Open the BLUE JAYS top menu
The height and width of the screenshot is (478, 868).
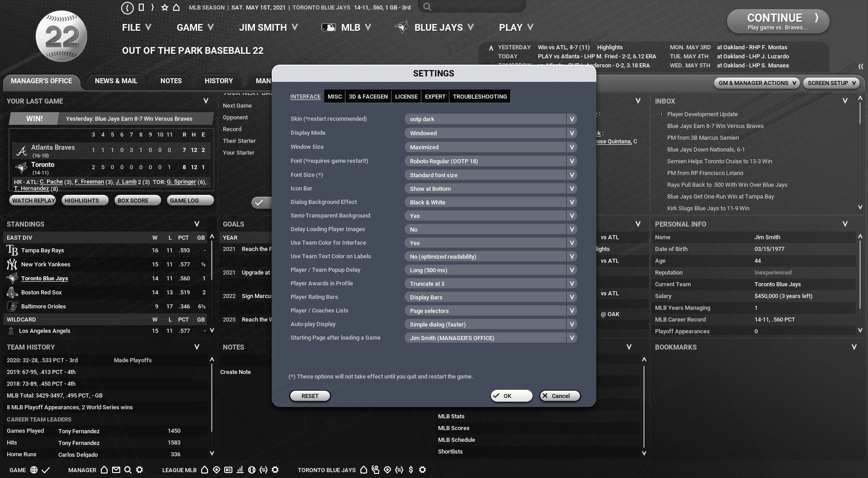click(x=438, y=28)
